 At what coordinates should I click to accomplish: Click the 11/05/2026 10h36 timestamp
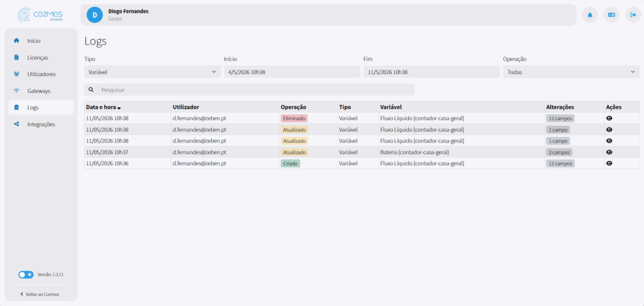107,163
